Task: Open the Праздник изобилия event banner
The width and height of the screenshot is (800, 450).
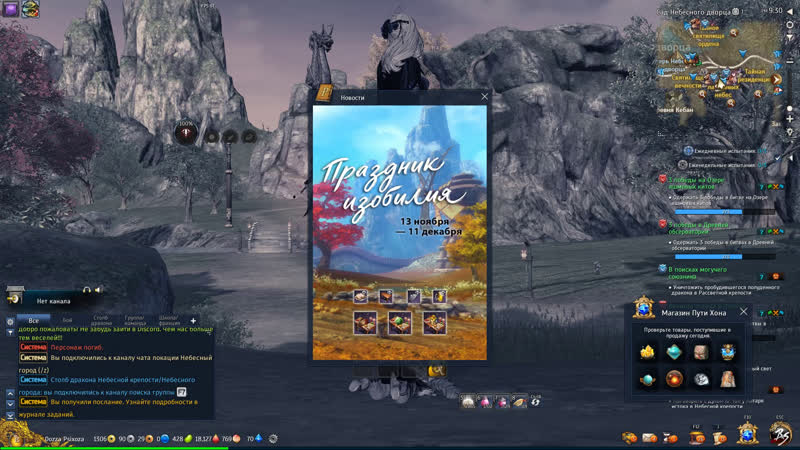Action: 399,232
